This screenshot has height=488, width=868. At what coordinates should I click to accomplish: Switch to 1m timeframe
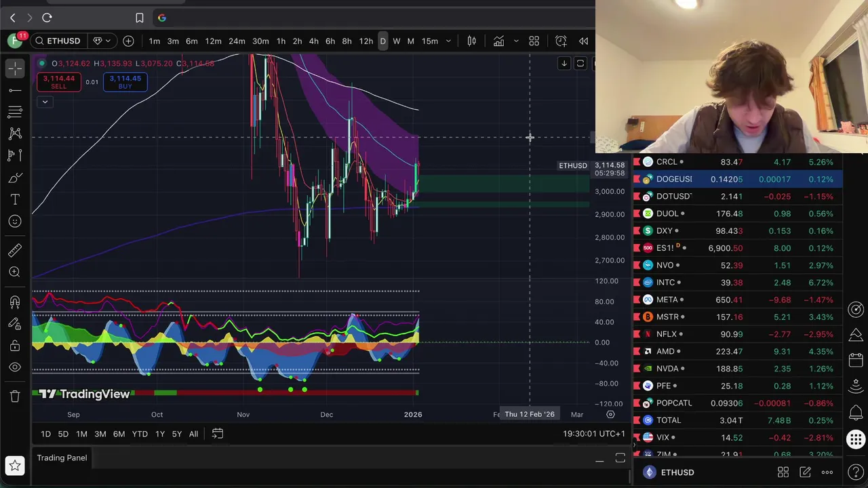(155, 41)
